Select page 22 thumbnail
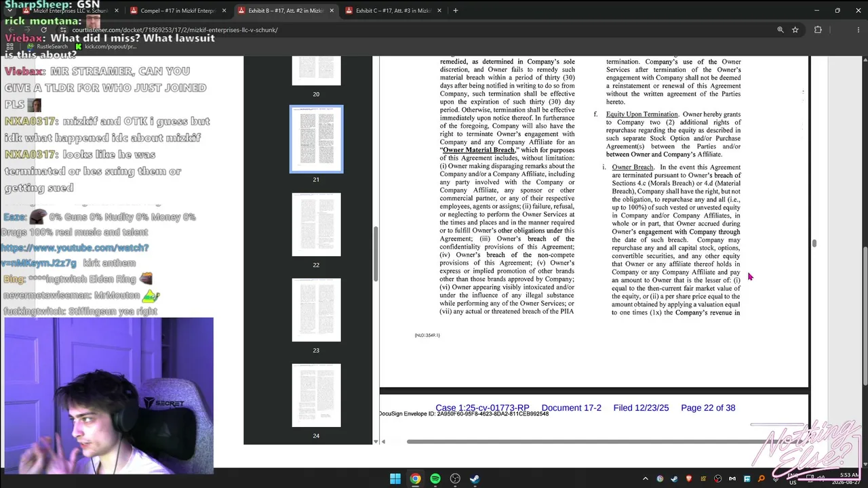The image size is (868, 488). [316, 224]
